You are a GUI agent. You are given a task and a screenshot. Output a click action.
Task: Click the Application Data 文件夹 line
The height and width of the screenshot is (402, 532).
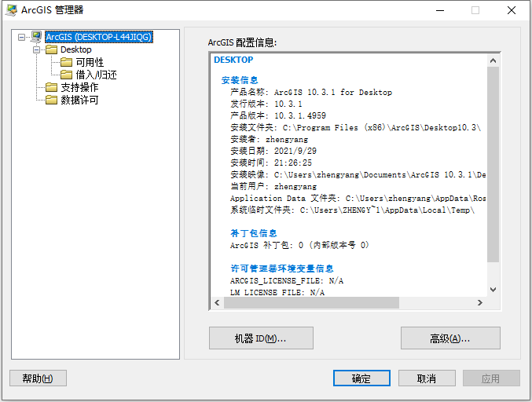(x=358, y=199)
